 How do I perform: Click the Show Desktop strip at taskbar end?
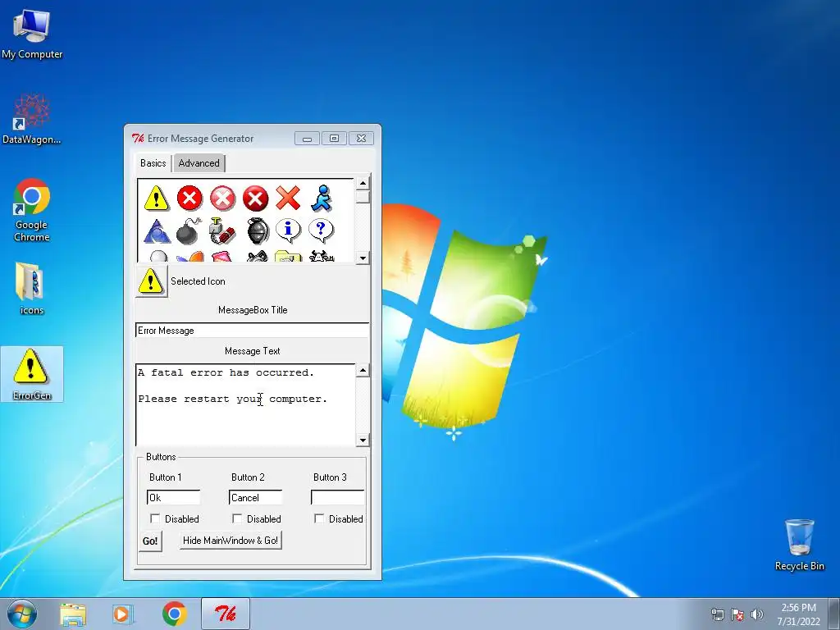point(834,614)
